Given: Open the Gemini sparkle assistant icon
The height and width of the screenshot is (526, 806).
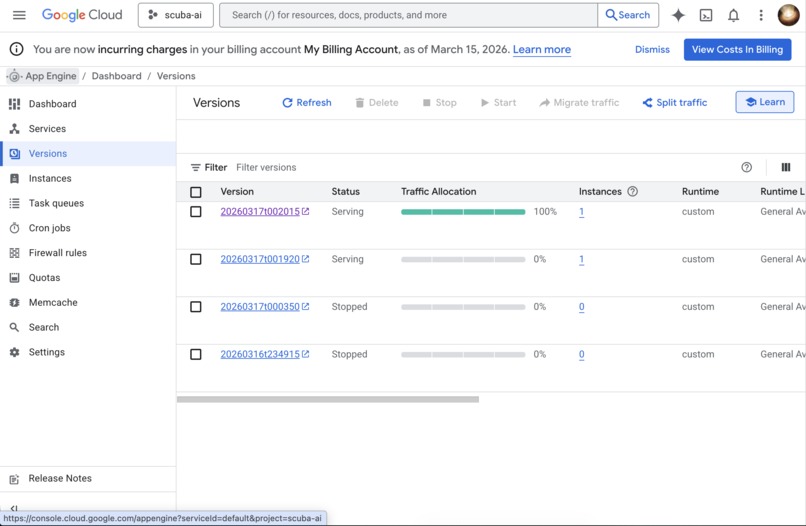Looking at the screenshot, I should 678,15.
